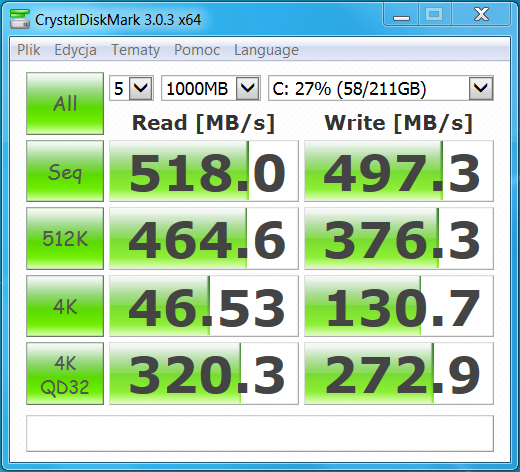
Task: Open the Pomoc menu
Action: (197, 50)
